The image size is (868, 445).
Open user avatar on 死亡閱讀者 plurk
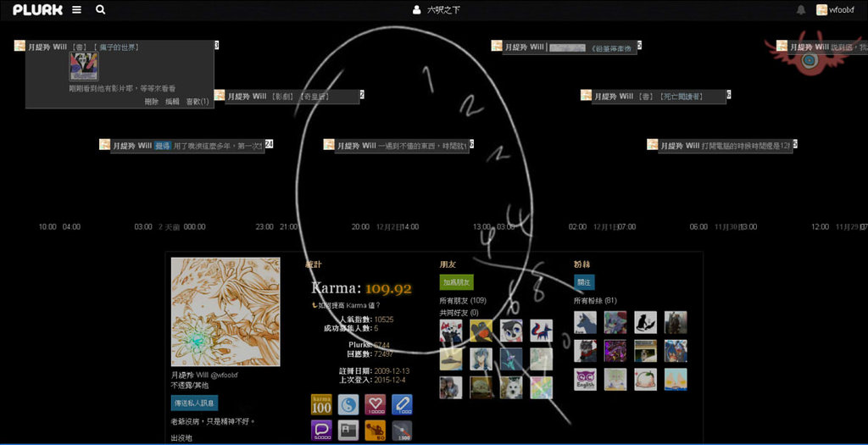coord(586,95)
